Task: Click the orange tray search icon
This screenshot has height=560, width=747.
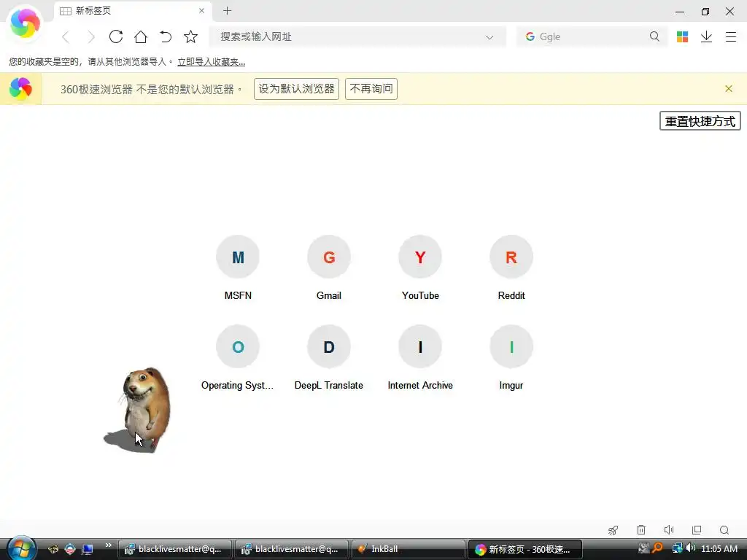Action: (x=658, y=548)
